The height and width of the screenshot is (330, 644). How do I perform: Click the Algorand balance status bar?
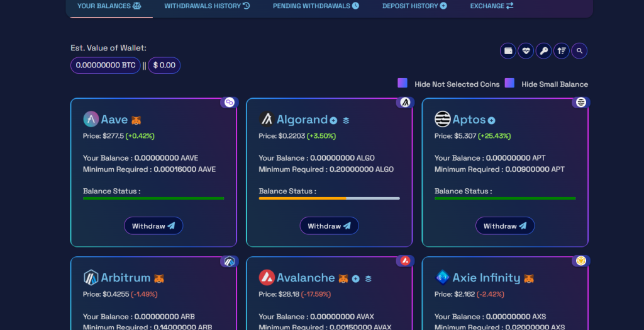(x=329, y=198)
